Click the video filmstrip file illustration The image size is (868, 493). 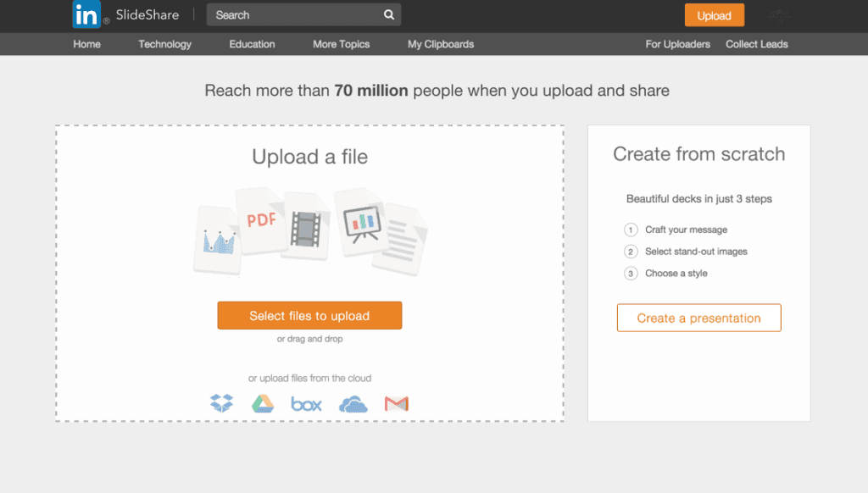coord(306,227)
